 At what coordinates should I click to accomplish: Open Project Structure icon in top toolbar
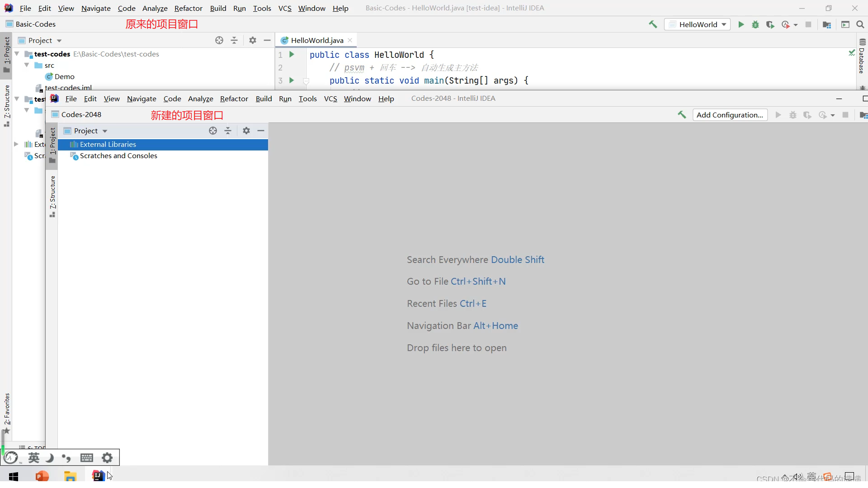(827, 24)
